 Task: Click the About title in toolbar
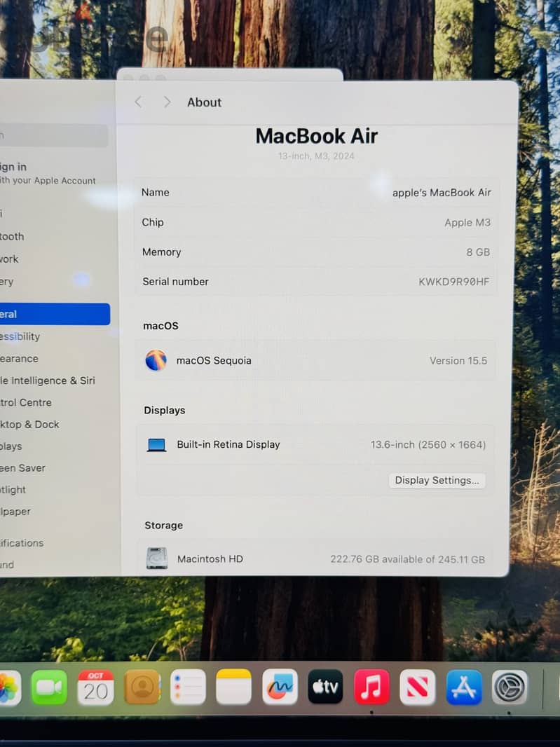click(x=204, y=102)
